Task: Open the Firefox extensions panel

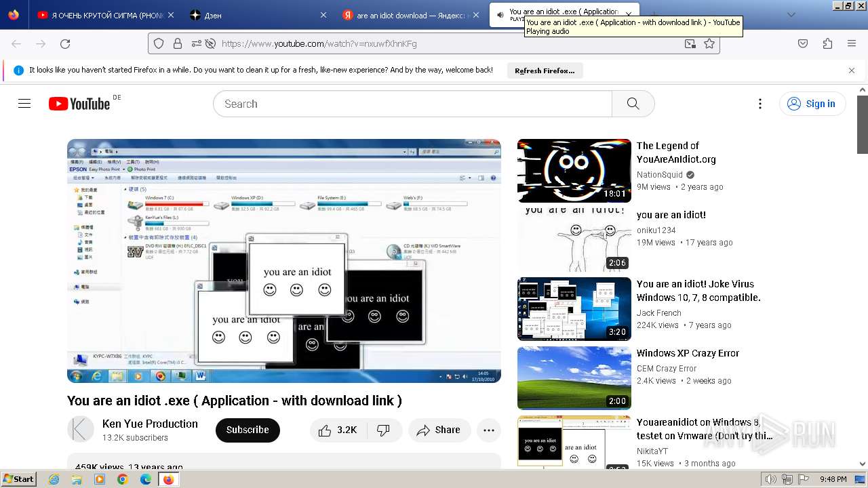Action: coord(827,43)
